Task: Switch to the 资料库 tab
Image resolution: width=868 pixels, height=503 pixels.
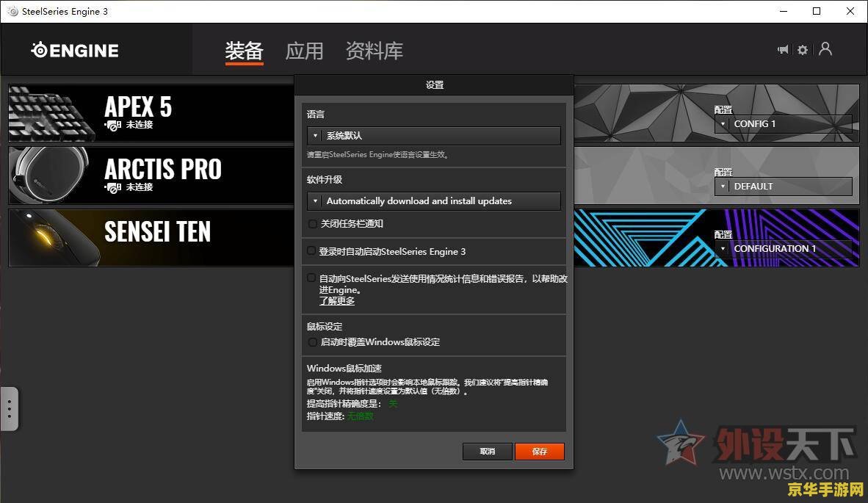Action: (x=375, y=51)
